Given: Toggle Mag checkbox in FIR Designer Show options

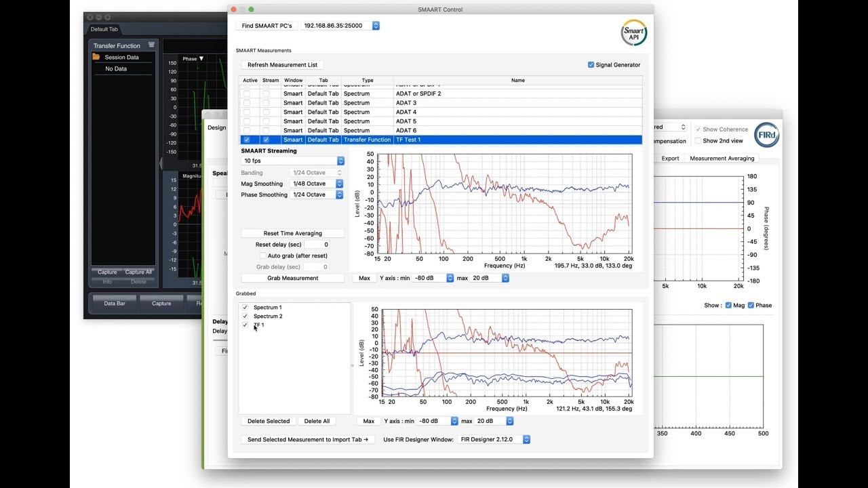Looking at the screenshot, I should click(728, 305).
